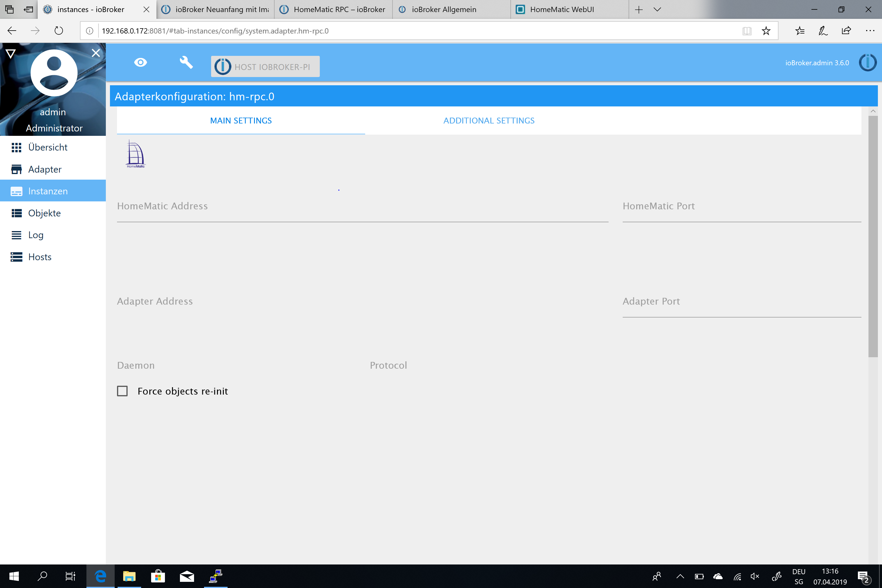Click the admin user avatar

point(54,73)
